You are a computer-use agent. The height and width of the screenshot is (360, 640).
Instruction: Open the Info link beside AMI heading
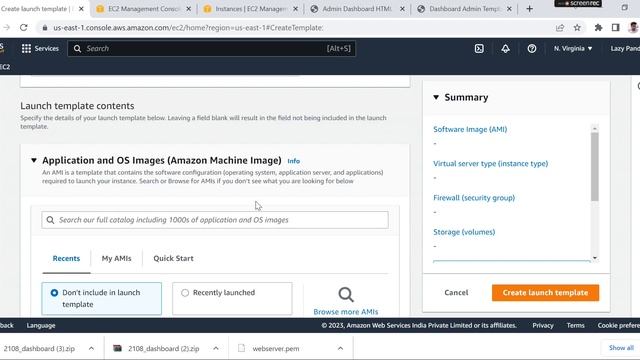tap(293, 161)
